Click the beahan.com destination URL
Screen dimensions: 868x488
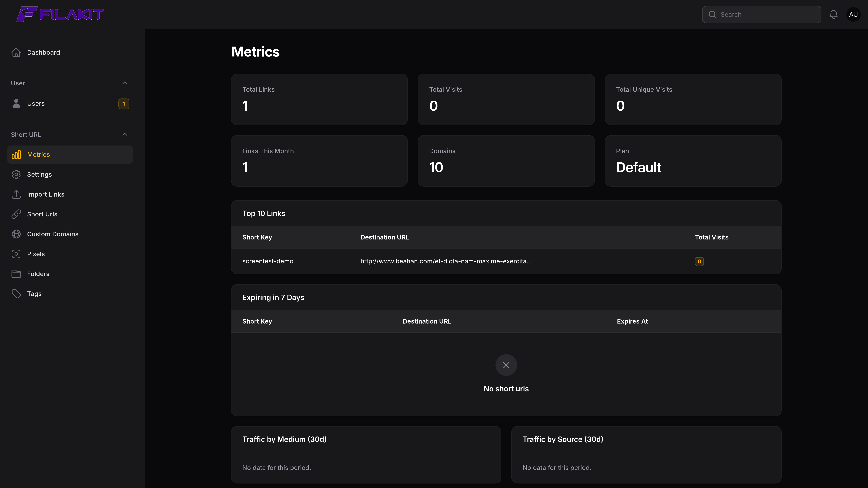[x=446, y=261]
